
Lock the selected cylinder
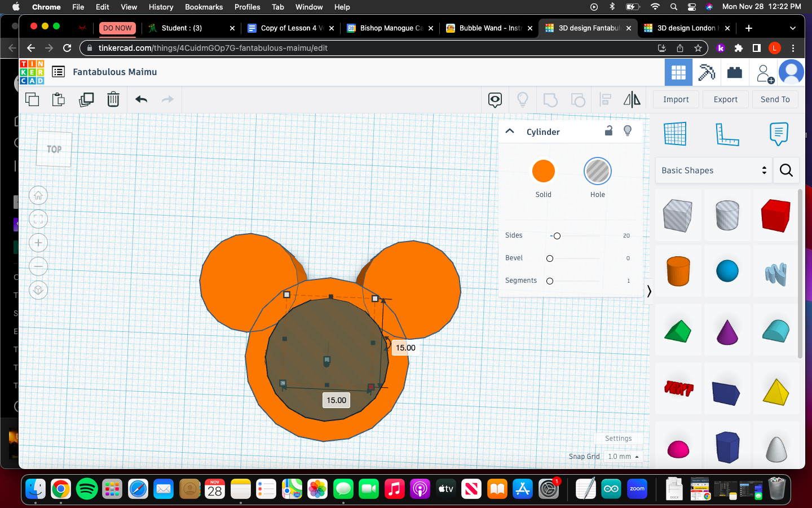[x=608, y=130]
